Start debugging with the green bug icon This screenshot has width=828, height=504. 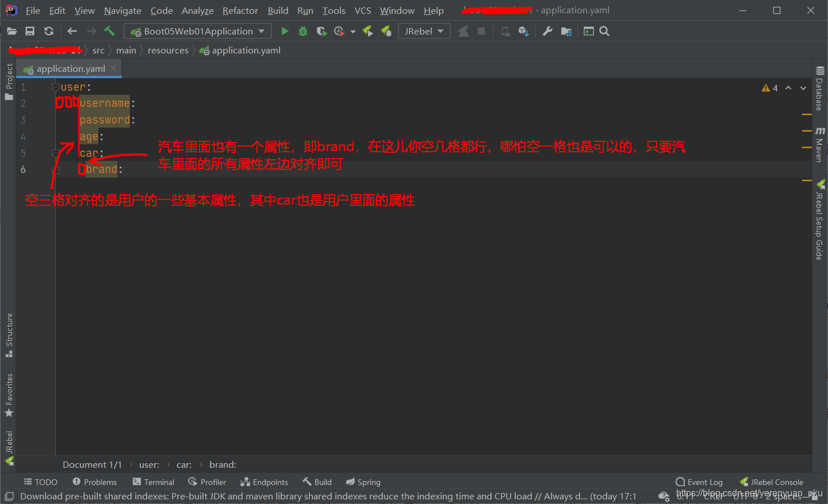point(303,31)
